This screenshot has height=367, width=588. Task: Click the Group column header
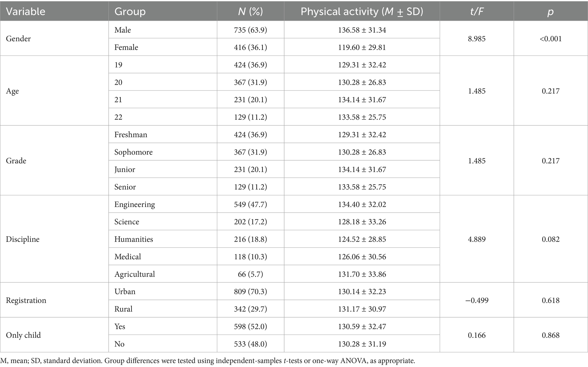130,11
